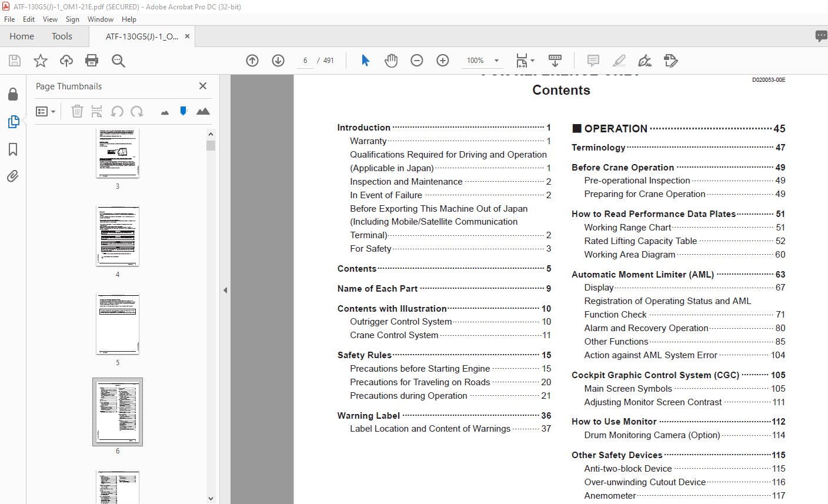The image size is (828, 504).
Task: Toggle Page Thumbnails panel icon
Action: [13, 122]
